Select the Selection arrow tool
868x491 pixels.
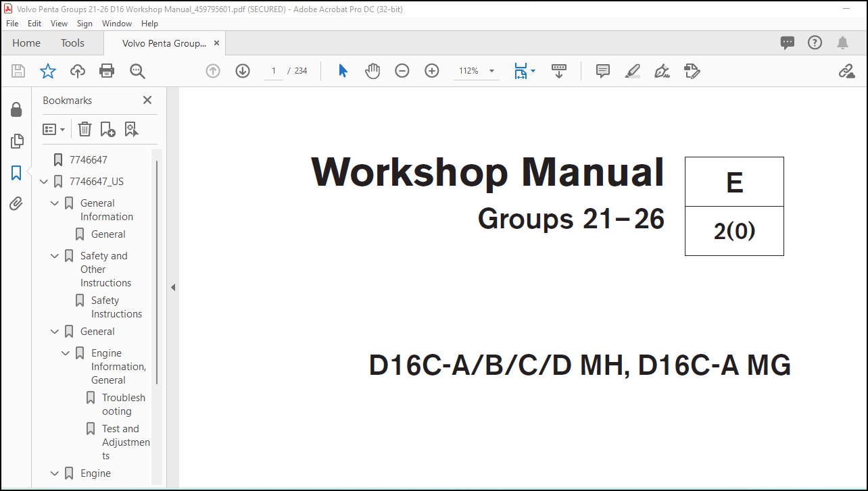pyautogui.click(x=343, y=71)
